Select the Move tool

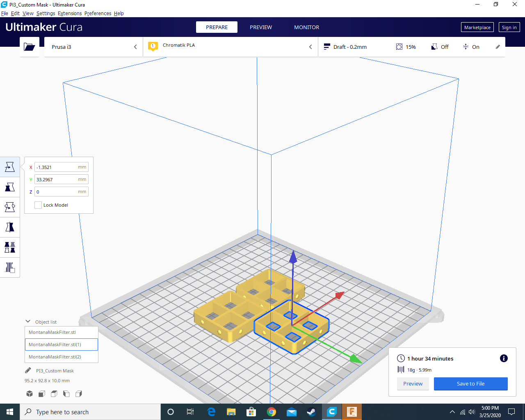click(10, 167)
